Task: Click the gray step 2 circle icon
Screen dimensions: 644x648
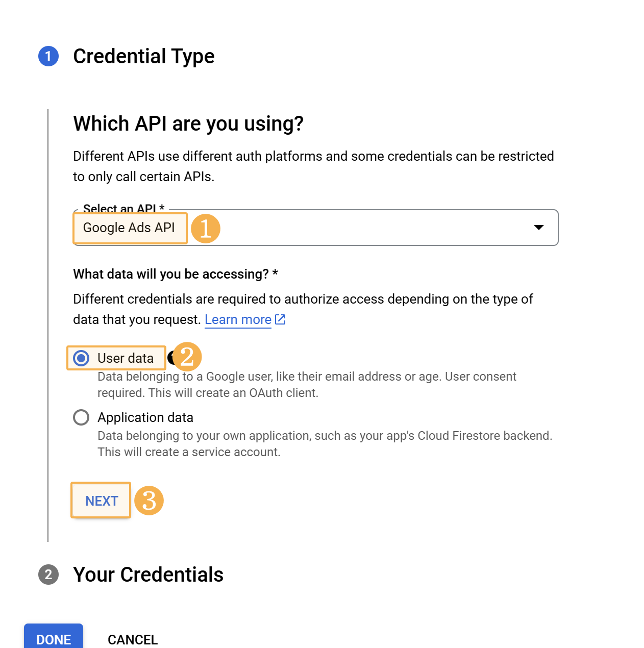Action: click(x=48, y=575)
